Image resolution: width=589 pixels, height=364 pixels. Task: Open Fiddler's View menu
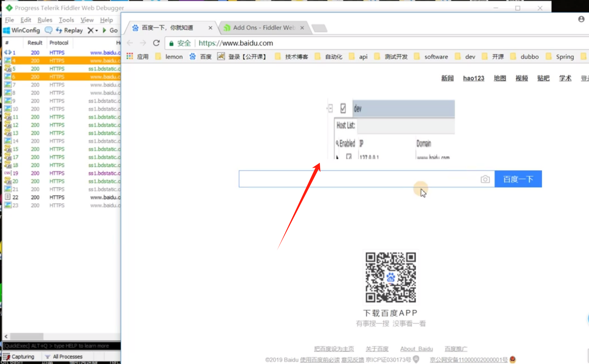pos(87,20)
